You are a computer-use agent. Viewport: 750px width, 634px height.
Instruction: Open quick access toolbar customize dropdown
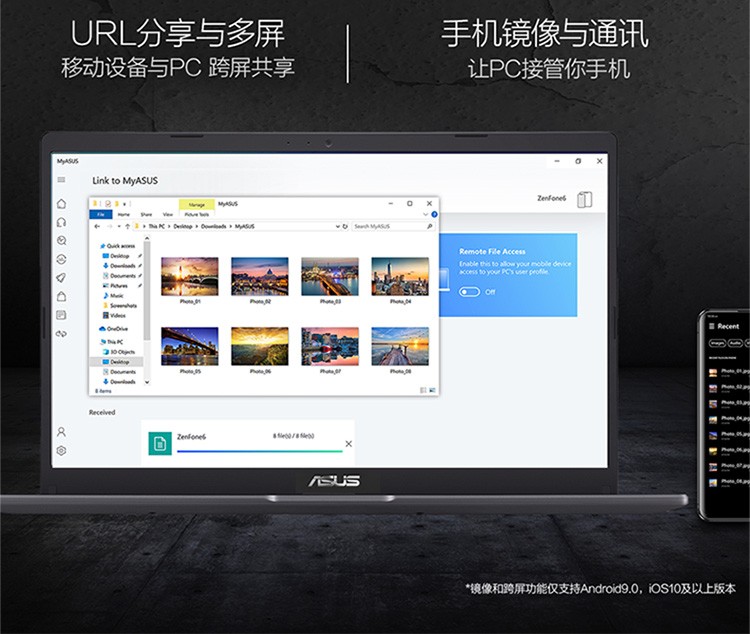click(124, 204)
